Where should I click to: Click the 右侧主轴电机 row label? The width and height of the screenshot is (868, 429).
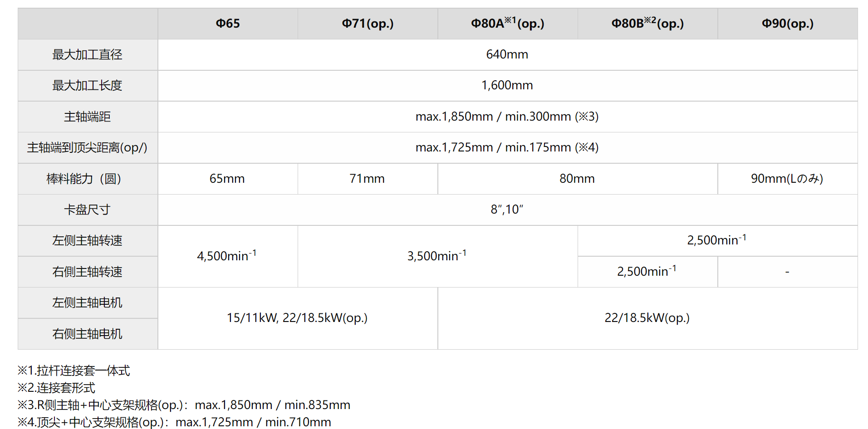87,334
